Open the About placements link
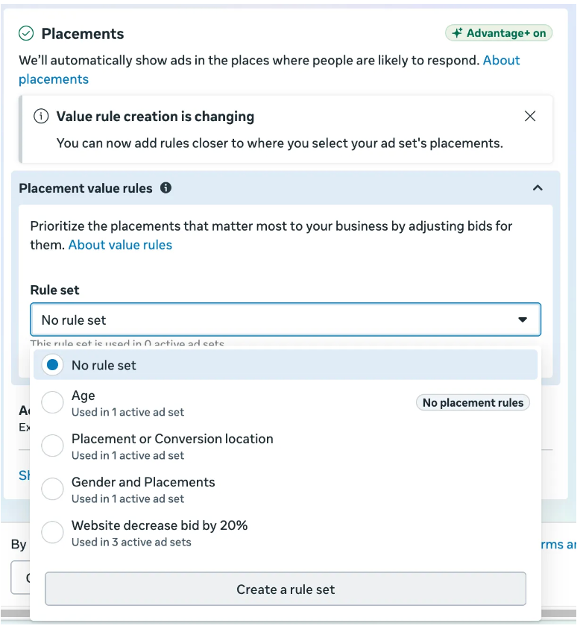 tap(269, 70)
